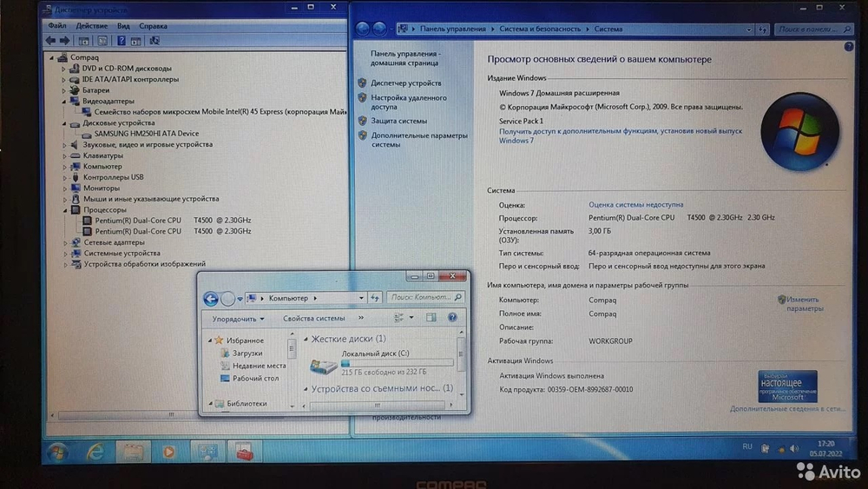Viewport: 868px width, 489px height.
Task: Click Дополнительные сведения в сети link
Action: tap(787, 409)
